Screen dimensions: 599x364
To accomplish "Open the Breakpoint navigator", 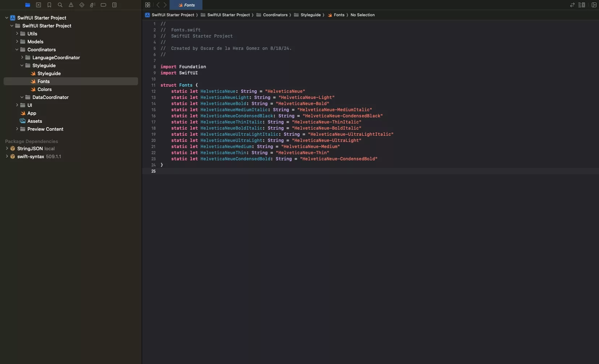I will click(x=103, y=5).
